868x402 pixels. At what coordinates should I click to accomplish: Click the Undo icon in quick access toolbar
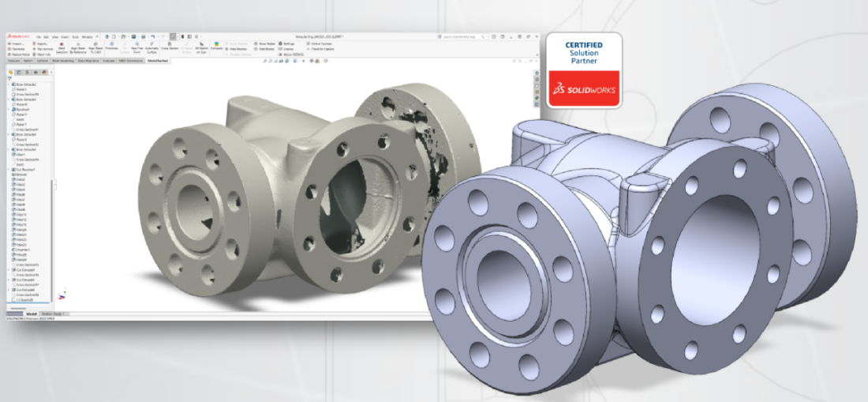153,36
